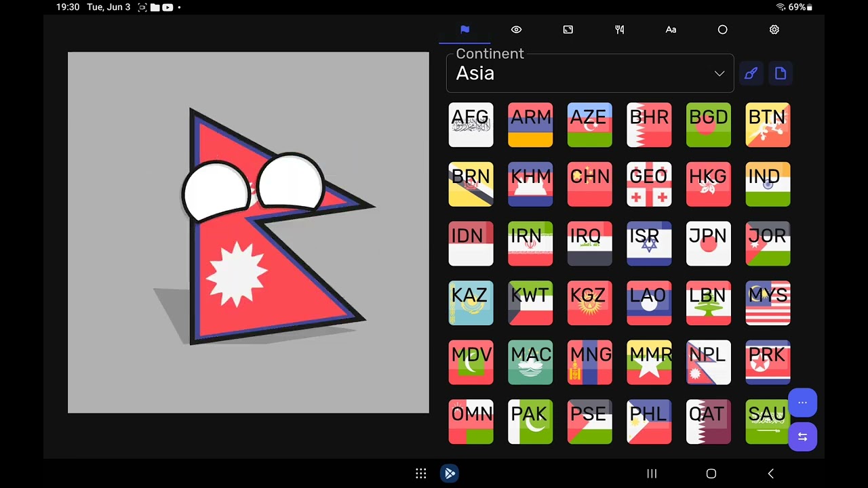Select the ARM Armenia flag tile
This screenshot has height=488, width=868.
pos(530,125)
